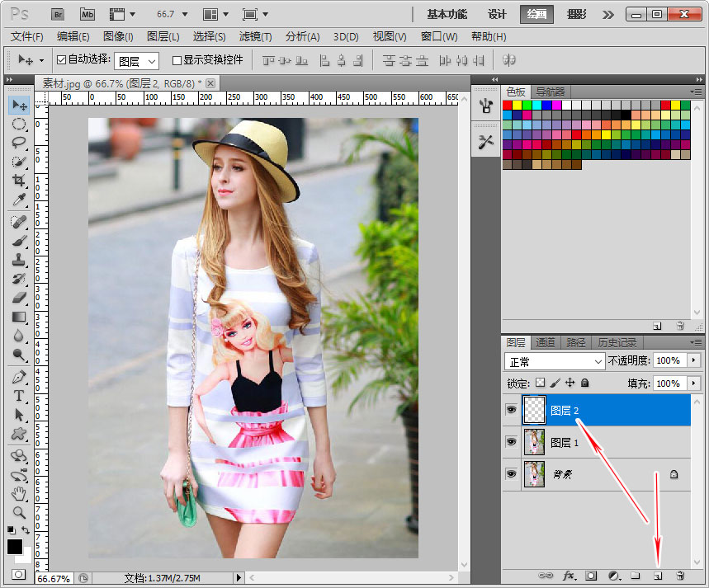
Task: Select the Type tool
Action: point(19,396)
